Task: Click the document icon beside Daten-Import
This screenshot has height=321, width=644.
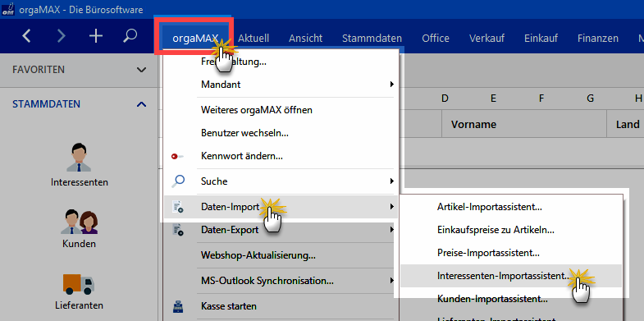Action: [x=178, y=207]
